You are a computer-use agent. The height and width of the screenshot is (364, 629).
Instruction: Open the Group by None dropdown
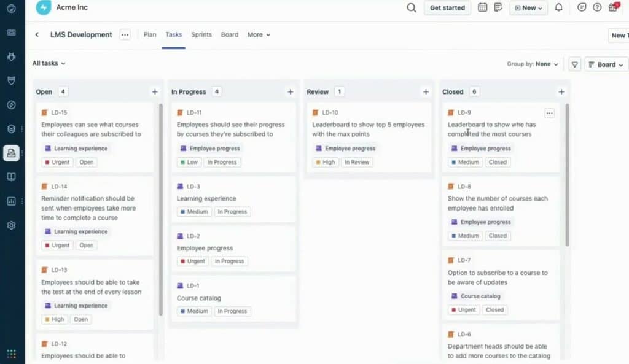(x=533, y=64)
